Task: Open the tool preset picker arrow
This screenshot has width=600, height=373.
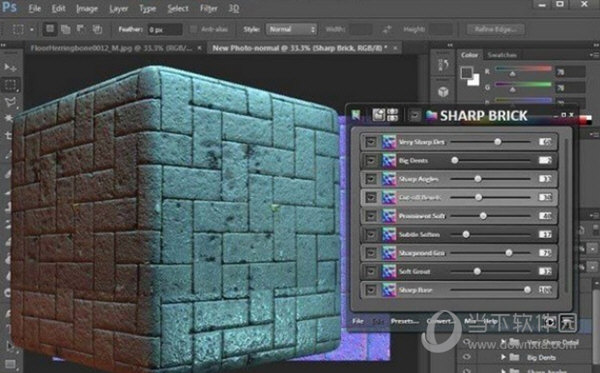Action: (x=32, y=29)
